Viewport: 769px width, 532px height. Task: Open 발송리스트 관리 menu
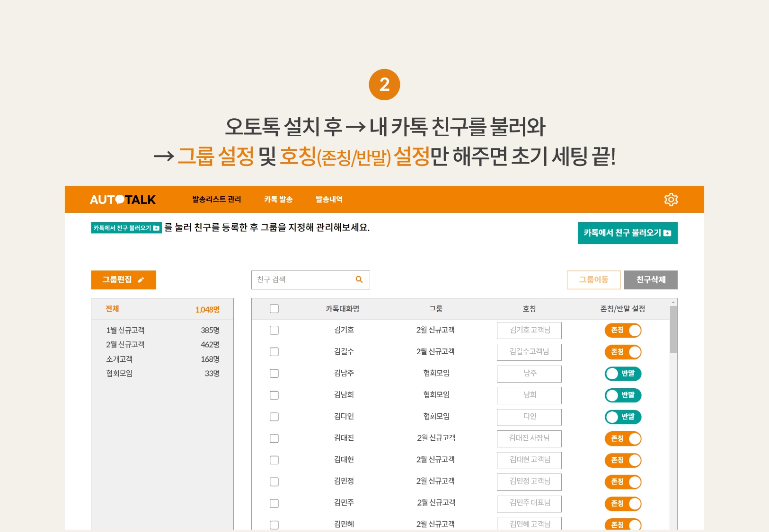[x=217, y=200]
